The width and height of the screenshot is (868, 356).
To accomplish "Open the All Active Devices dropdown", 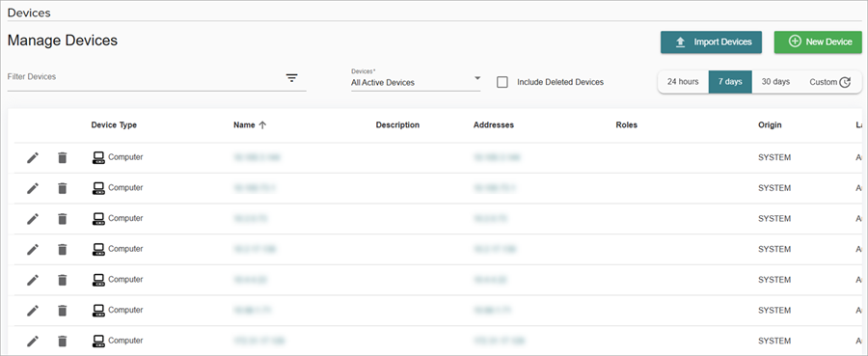I will click(416, 82).
